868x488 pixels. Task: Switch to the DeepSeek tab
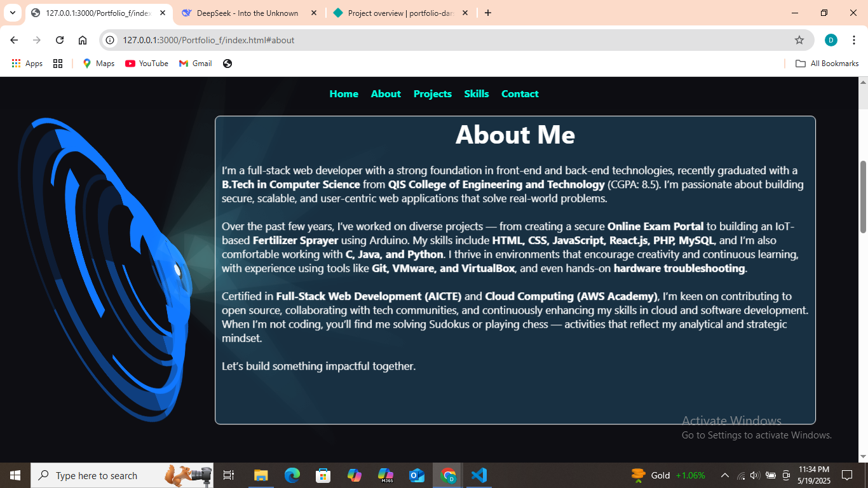[x=248, y=13]
